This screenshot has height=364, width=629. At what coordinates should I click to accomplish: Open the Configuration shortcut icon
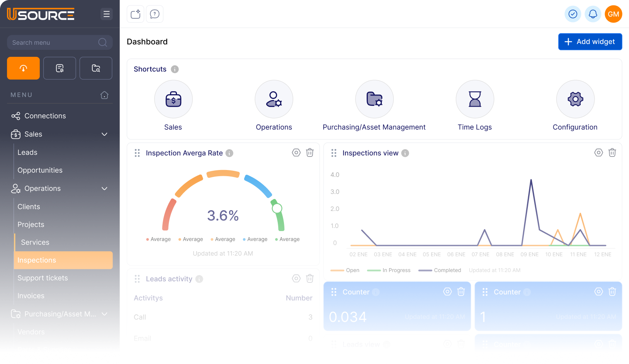pos(575,99)
